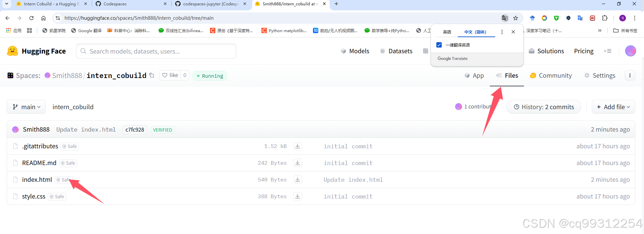The height and width of the screenshot is (234, 644).
Task: Toggle the always translate English checkbox
Action: click(x=439, y=45)
